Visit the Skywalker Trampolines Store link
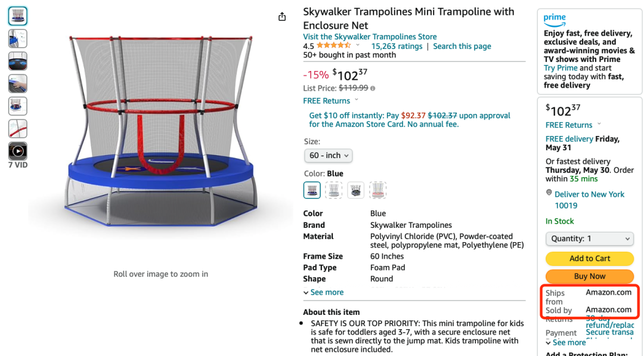Image resolution: width=644 pixels, height=356 pixels. 370,36
